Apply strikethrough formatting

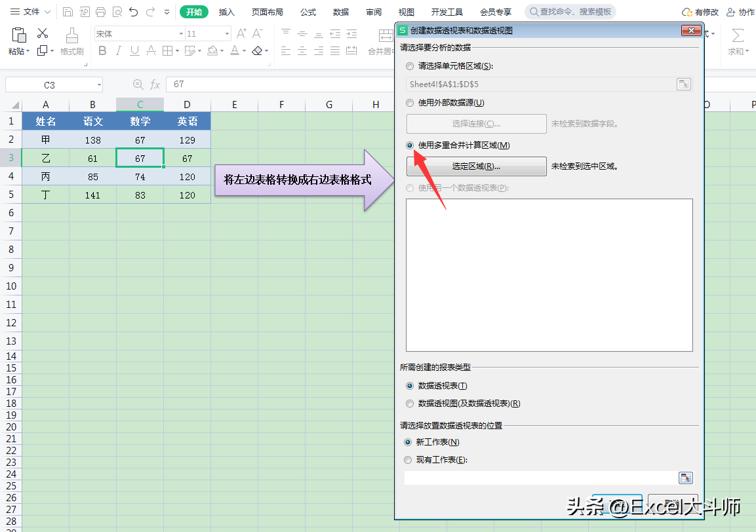click(151, 50)
